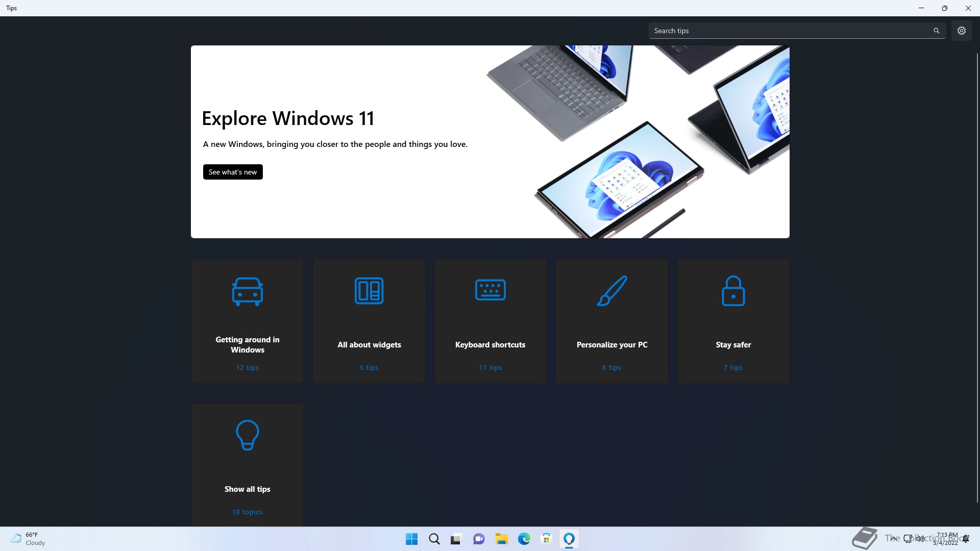Click the Tips app taskbar icon
This screenshot has height=551, width=980.
569,539
